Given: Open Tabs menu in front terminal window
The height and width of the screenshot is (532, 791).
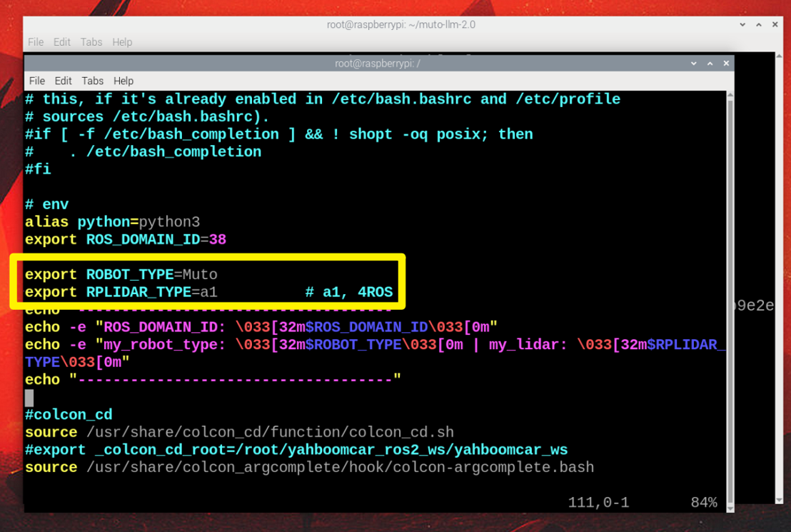Looking at the screenshot, I should point(92,81).
